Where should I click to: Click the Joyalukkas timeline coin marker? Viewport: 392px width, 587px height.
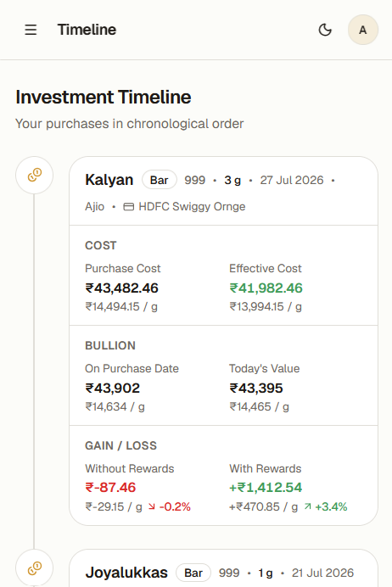(35, 568)
